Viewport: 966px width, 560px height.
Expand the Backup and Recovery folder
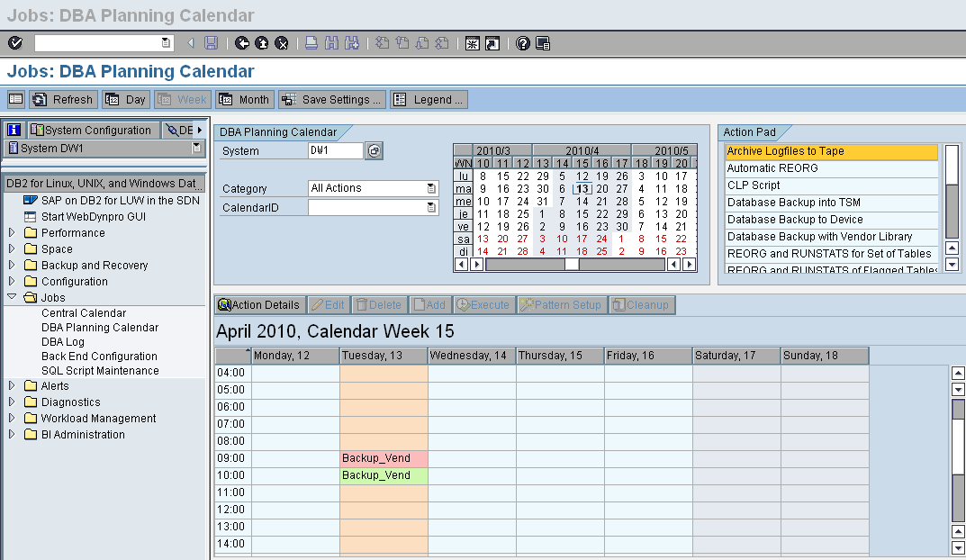pyautogui.click(x=10, y=265)
